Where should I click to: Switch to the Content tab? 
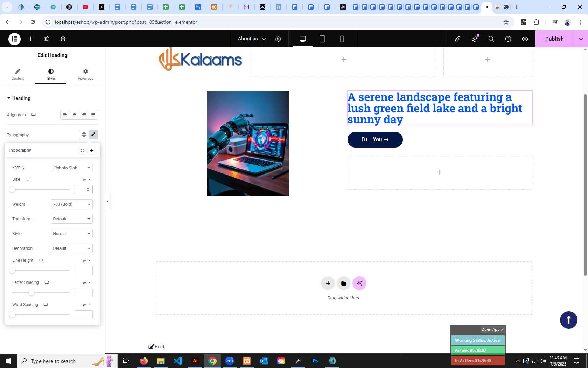17,74
